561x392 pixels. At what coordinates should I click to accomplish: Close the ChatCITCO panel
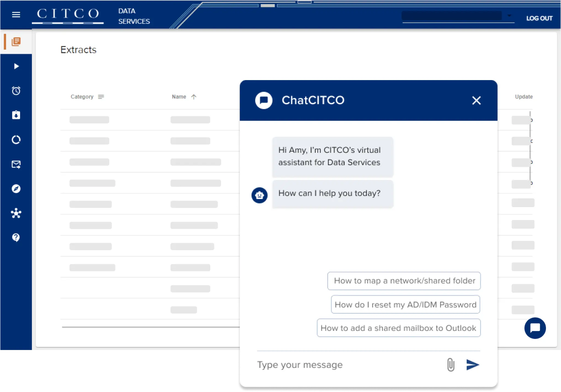(476, 100)
